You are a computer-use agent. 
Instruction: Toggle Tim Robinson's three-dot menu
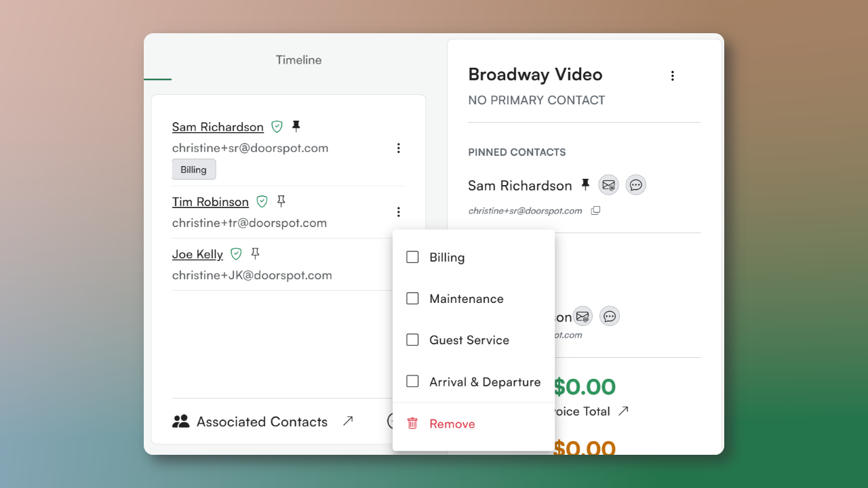pyautogui.click(x=399, y=212)
